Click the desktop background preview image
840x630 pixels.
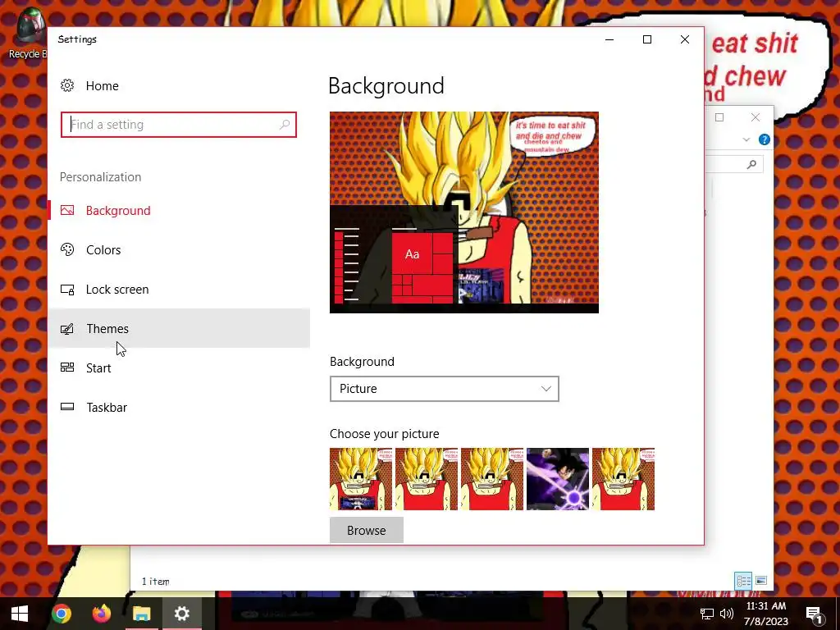pyautogui.click(x=464, y=212)
